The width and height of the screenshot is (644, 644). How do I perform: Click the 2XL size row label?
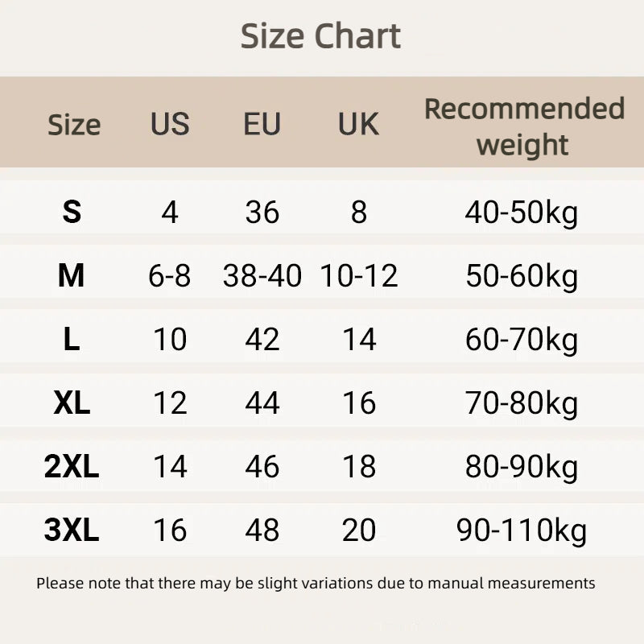pos(72,467)
